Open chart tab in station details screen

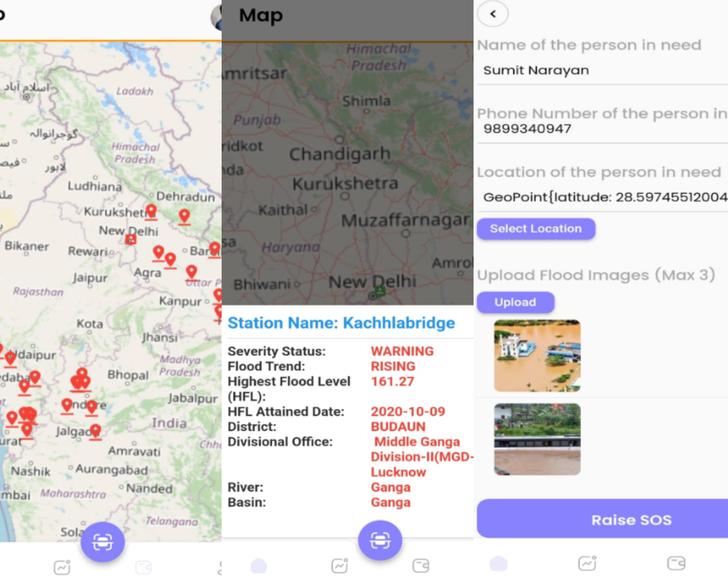[x=339, y=566]
